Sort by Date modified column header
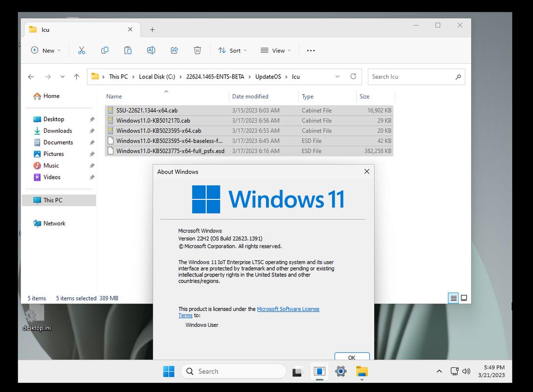Viewport: 533px width, 392px height. coord(264,97)
